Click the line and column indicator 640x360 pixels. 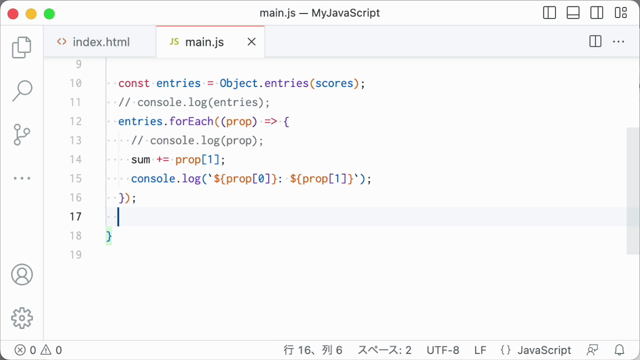[313, 350]
